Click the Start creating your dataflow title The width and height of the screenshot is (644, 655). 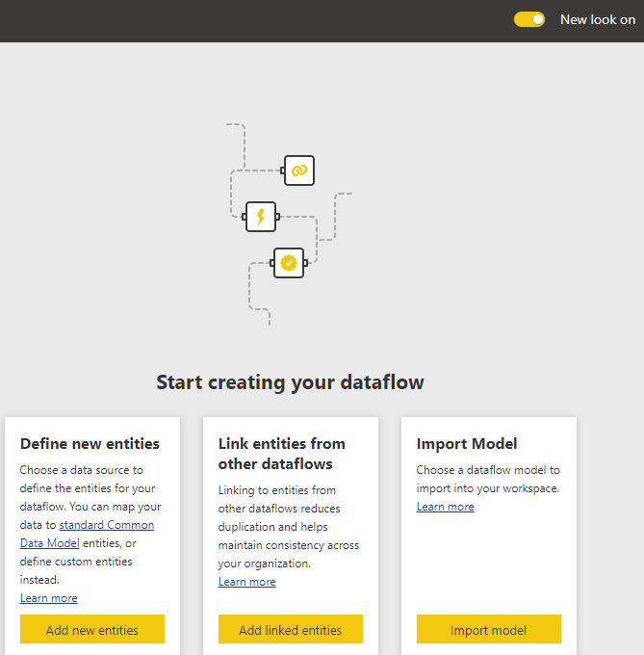[x=290, y=382]
